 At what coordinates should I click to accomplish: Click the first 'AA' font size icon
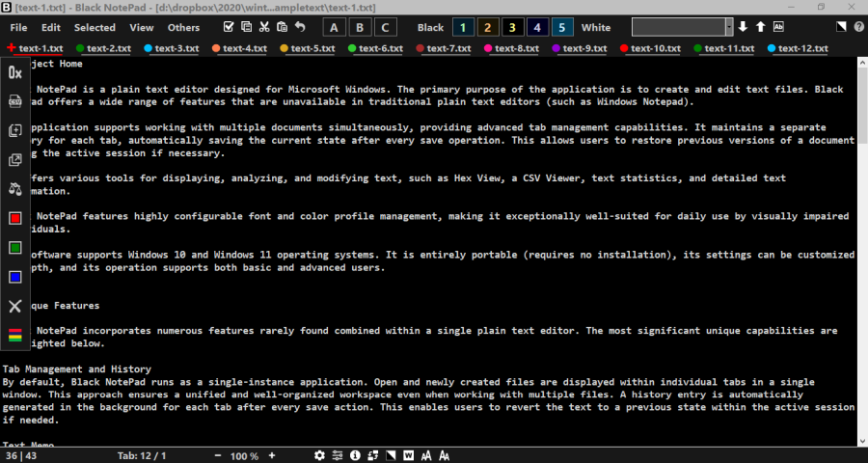coord(426,456)
